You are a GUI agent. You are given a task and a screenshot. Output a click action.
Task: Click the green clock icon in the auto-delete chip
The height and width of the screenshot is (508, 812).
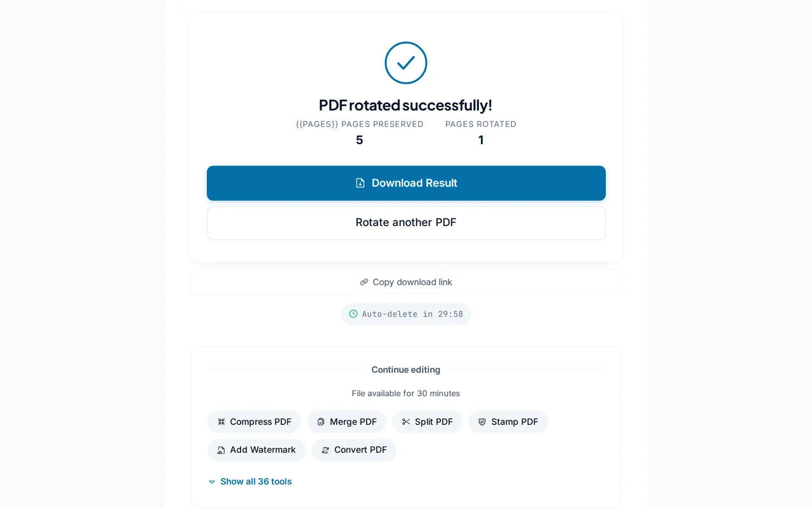(353, 313)
